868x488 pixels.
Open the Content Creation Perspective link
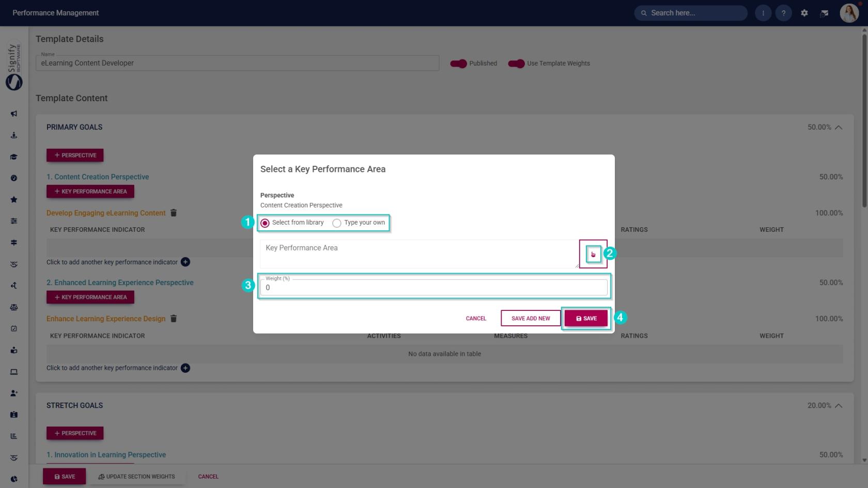click(x=98, y=177)
